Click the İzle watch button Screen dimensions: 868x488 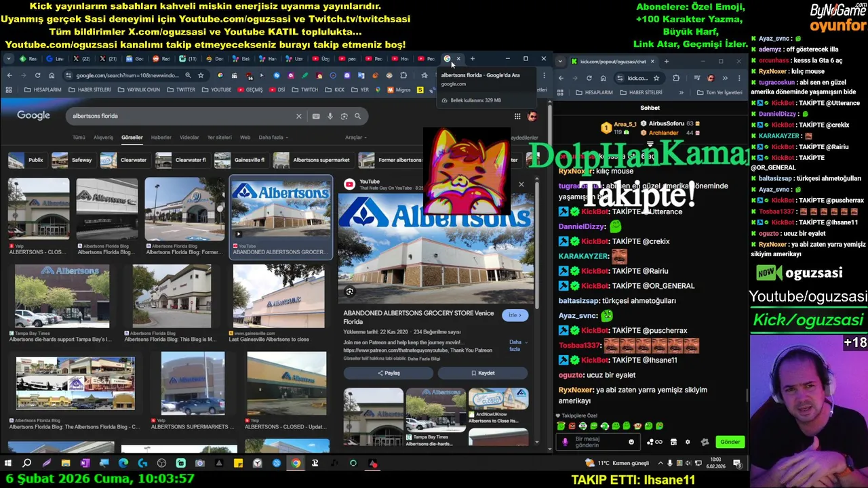coord(515,315)
